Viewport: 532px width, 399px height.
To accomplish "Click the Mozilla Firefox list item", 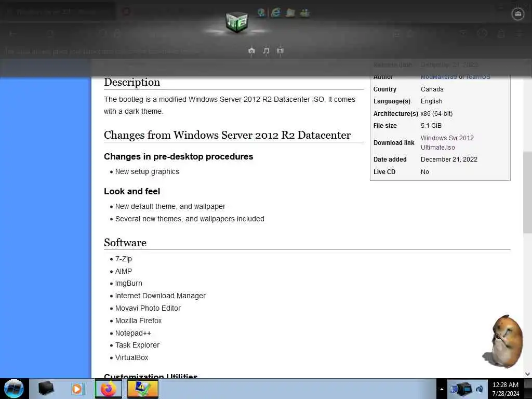I will coord(138,321).
